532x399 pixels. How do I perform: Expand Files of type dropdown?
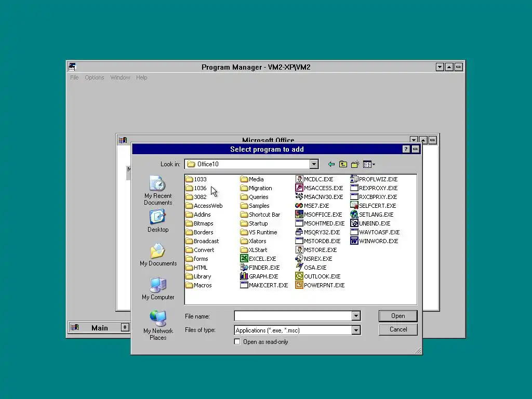356,330
